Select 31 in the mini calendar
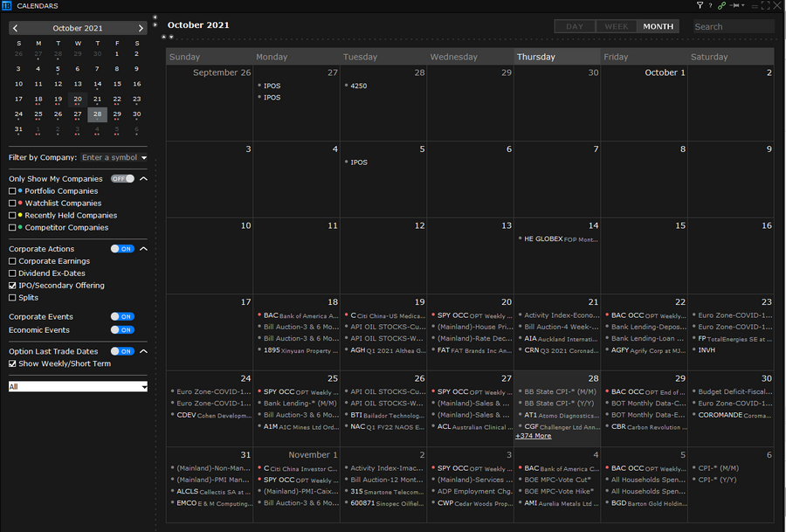The height and width of the screenshot is (532, 786). (18, 129)
